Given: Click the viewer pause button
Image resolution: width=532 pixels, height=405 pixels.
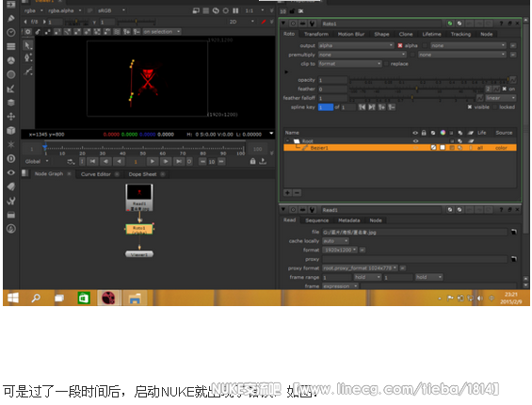Looking at the screenshot, I should click(x=235, y=11).
